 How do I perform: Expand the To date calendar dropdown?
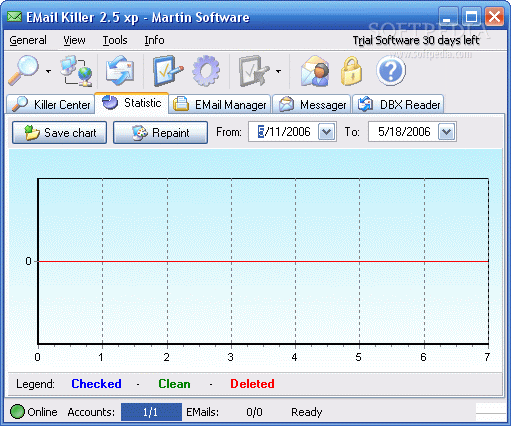click(447, 132)
